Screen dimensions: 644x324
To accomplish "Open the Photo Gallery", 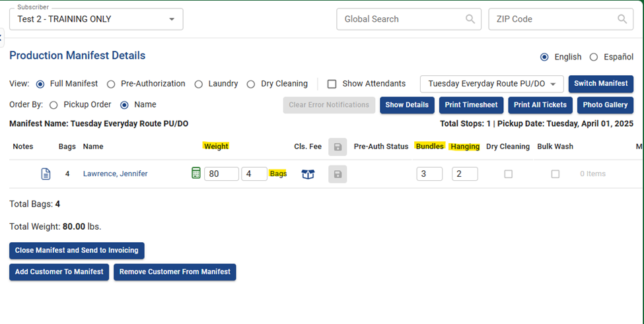I will click(605, 105).
